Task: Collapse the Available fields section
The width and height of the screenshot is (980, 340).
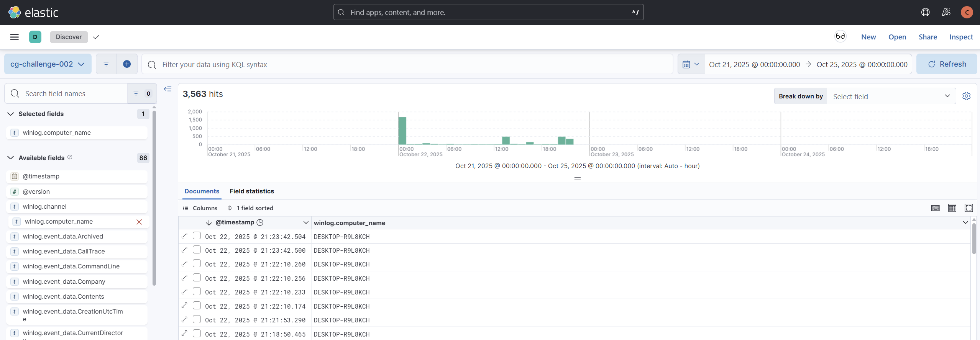Action: click(11, 158)
